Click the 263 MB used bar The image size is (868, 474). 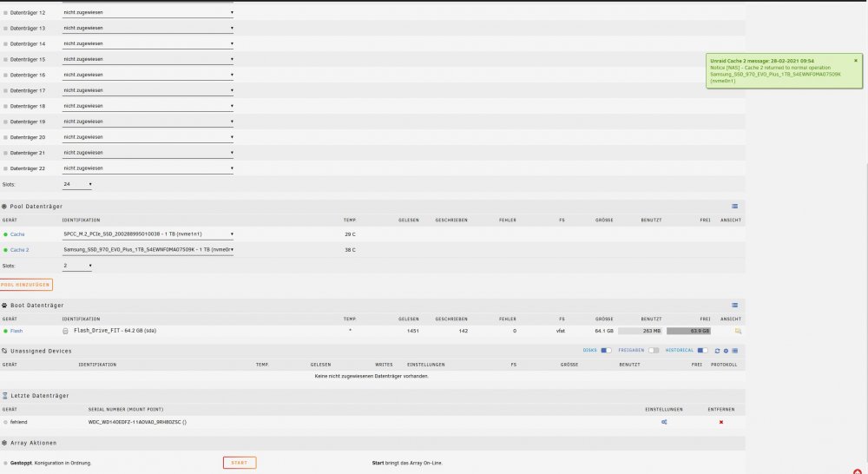click(x=640, y=331)
